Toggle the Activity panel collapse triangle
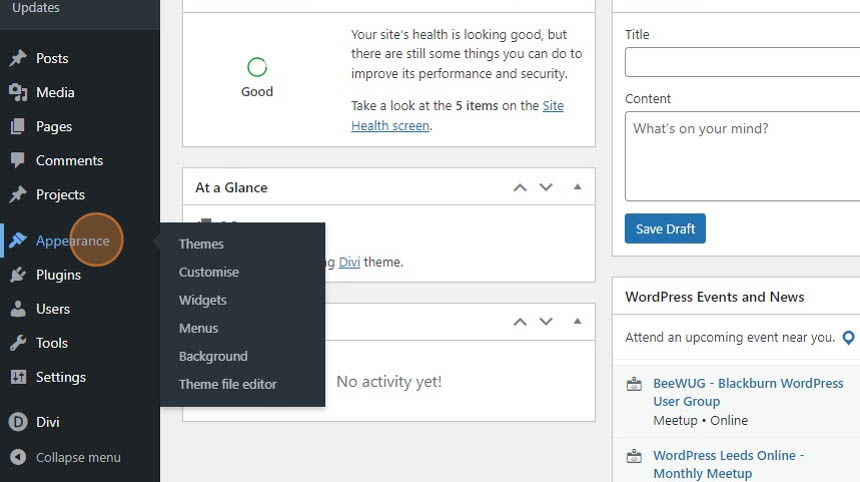Screen dimensions: 860x482 pyautogui.click(x=577, y=321)
